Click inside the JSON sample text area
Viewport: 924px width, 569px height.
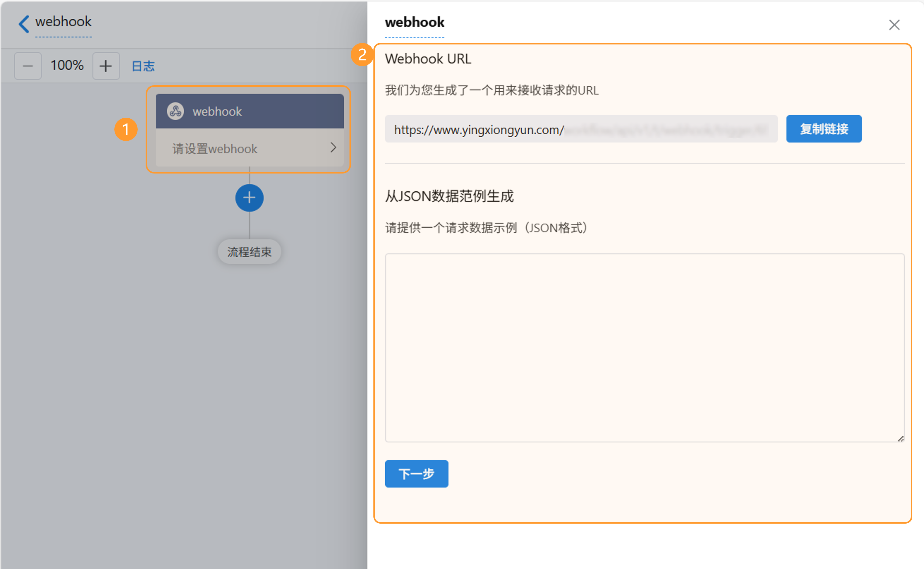pyautogui.click(x=644, y=348)
